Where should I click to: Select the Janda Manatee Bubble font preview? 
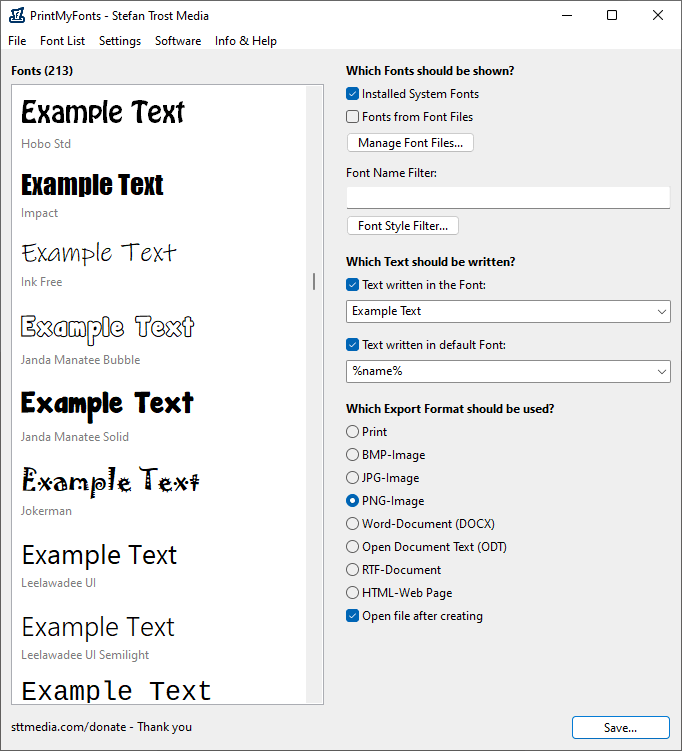[x=107, y=340]
